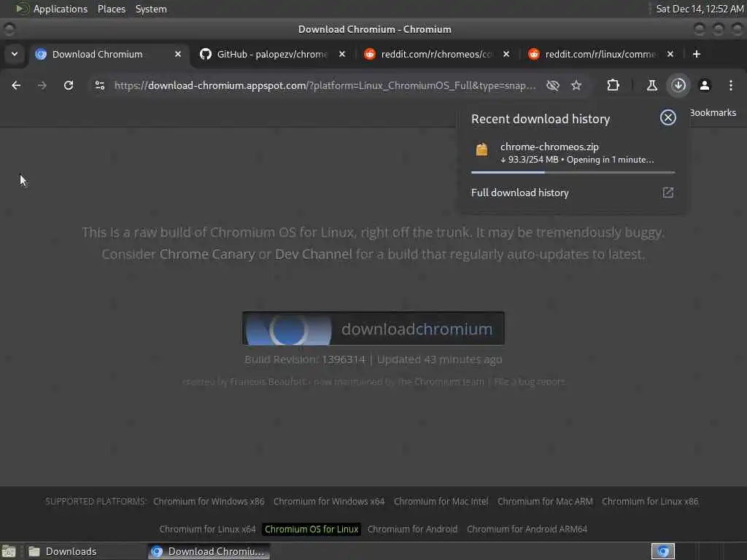Click the Chromium workspace switcher thumbnail
The height and width of the screenshot is (560, 747).
click(662, 551)
